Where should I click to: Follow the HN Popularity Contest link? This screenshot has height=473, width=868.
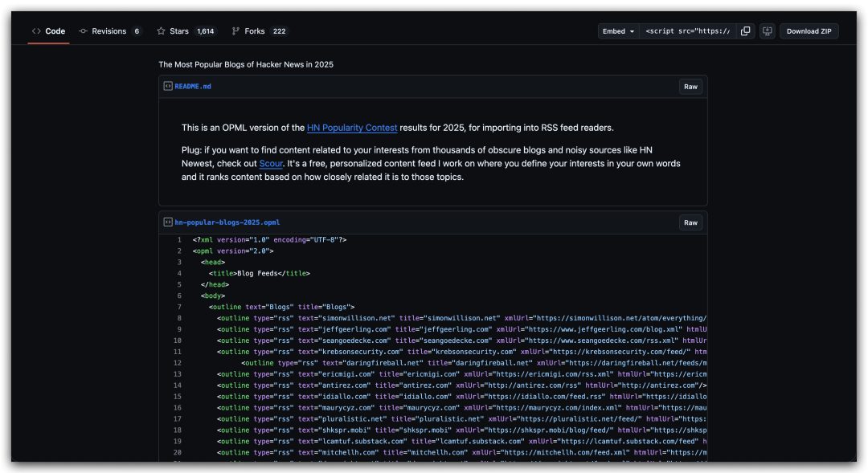pos(352,128)
